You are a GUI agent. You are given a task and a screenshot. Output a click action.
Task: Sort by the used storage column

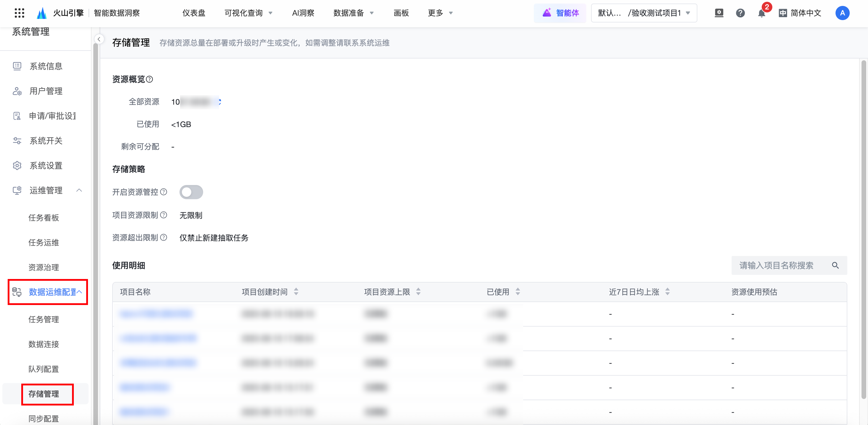(x=518, y=292)
